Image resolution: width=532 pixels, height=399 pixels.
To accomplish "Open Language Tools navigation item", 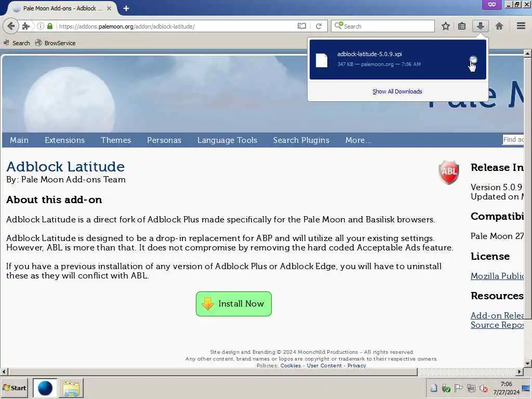I will (x=227, y=140).
